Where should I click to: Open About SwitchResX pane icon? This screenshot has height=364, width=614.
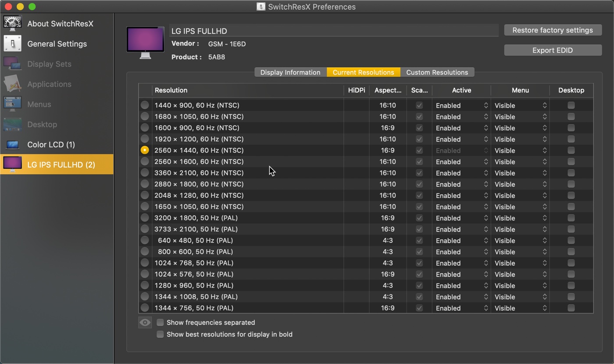pyautogui.click(x=13, y=24)
